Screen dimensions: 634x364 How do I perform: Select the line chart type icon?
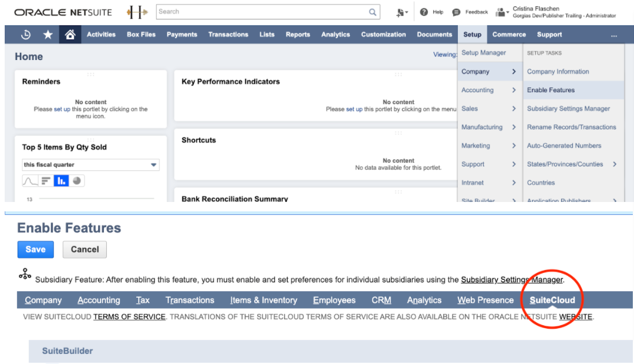[x=30, y=181]
